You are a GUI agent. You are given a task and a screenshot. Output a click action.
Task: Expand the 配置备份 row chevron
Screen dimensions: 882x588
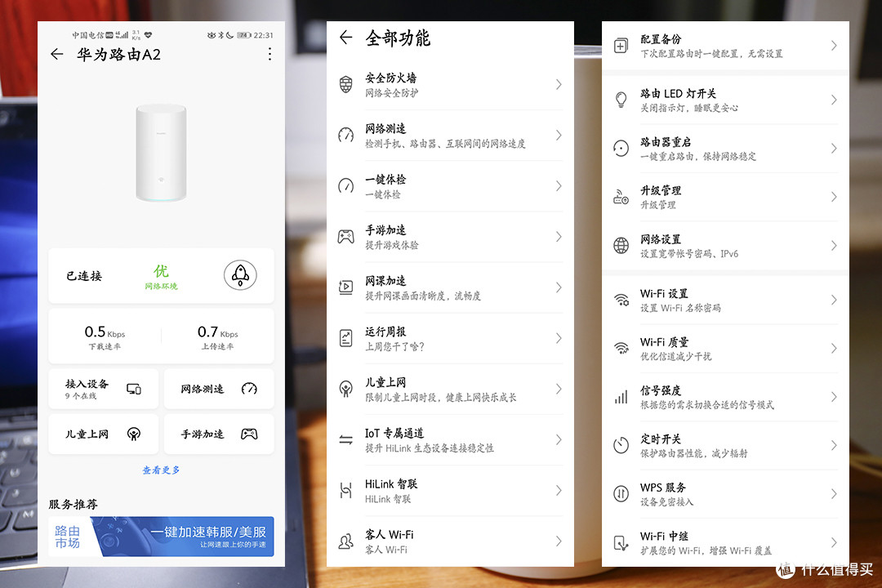[834, 46]
